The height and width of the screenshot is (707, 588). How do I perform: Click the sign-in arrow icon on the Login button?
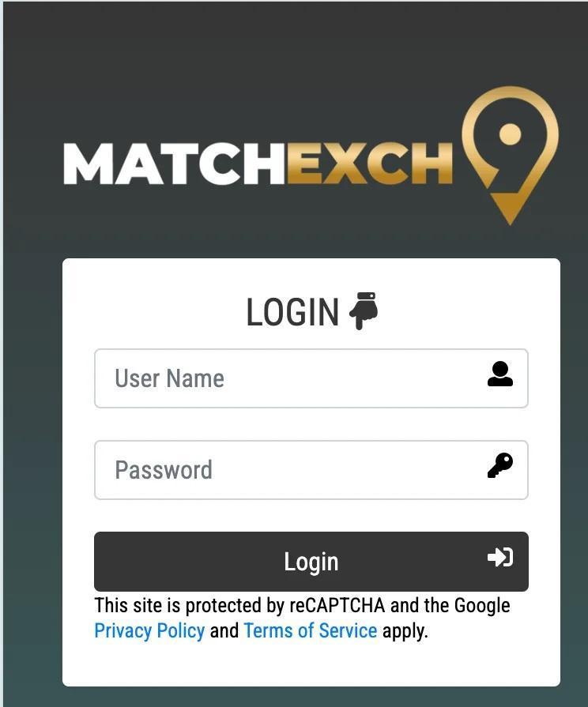point(500,557)
